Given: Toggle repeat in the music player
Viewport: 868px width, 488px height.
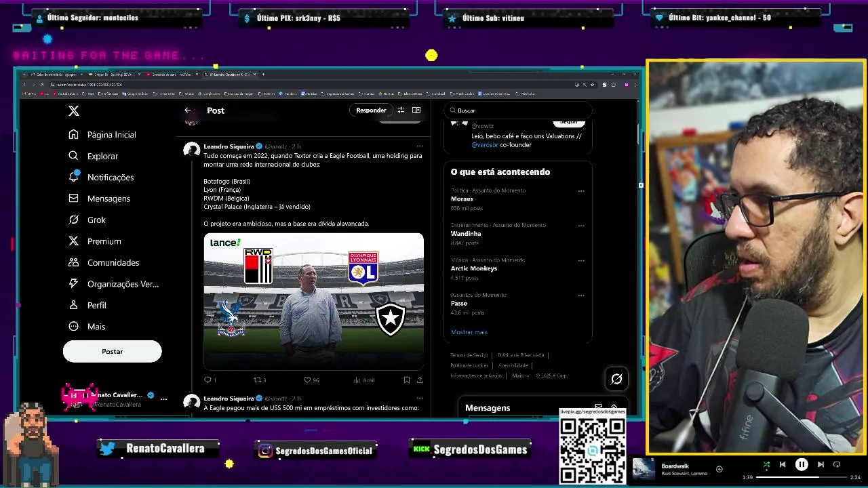Looking at the screenshot, I should click(x=837, y=465).
